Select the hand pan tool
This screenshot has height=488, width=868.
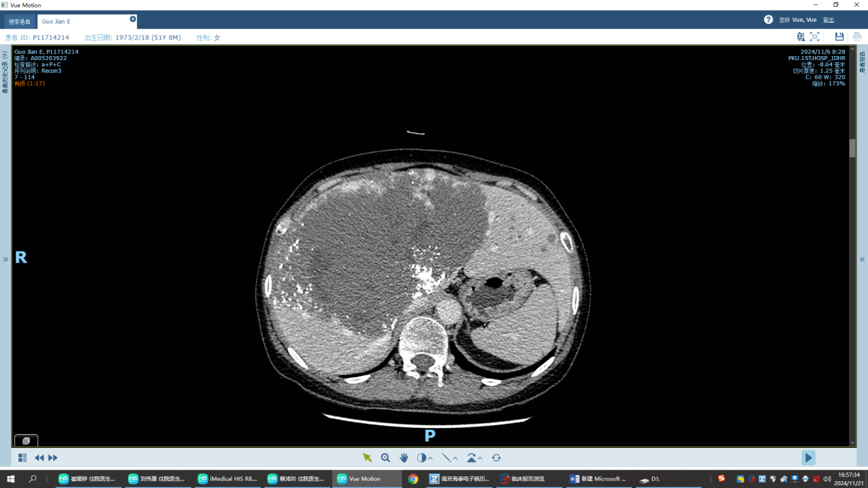click(x=404, y=458)
